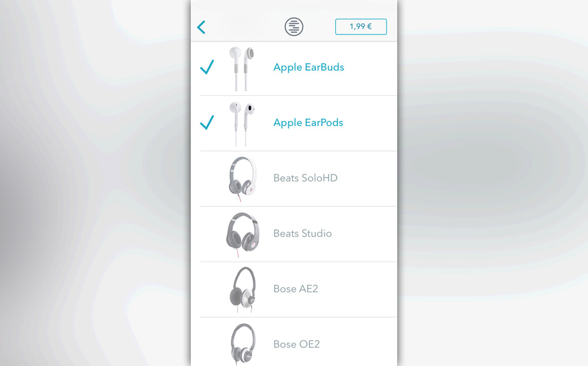Screen dimensions: 588x366
Task: Choose Bose AE2 from the list
Action: point(295,289)
